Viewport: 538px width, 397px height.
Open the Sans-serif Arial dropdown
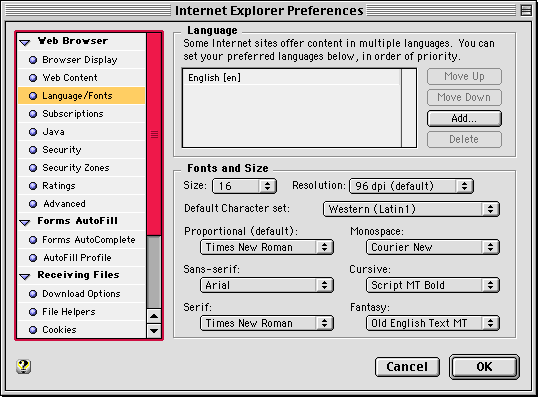267,285
